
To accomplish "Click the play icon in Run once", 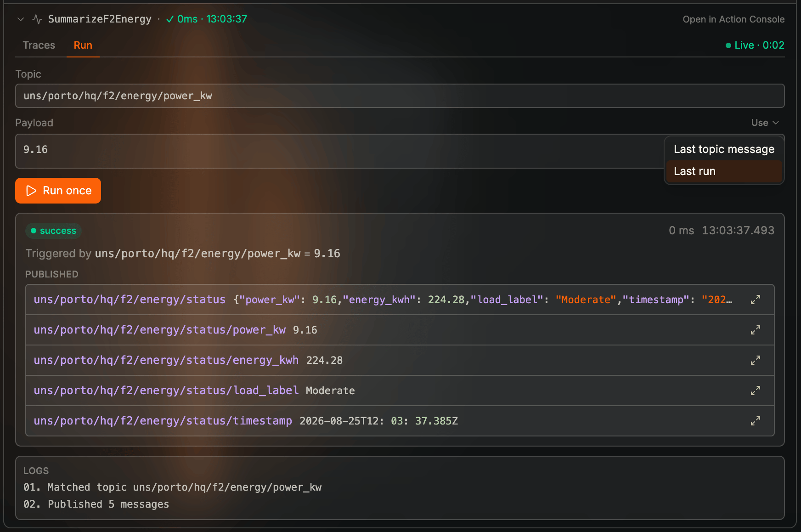I will (x=31, y=191).
